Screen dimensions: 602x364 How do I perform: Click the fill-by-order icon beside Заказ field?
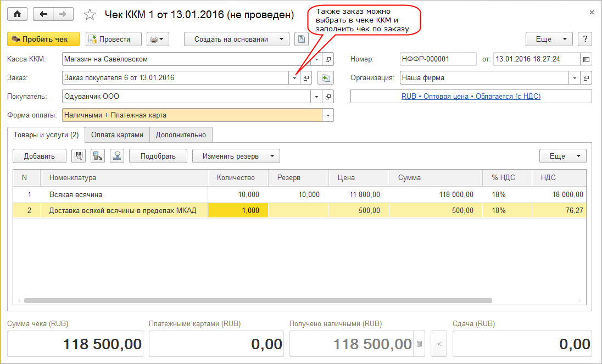click(326, 78)
